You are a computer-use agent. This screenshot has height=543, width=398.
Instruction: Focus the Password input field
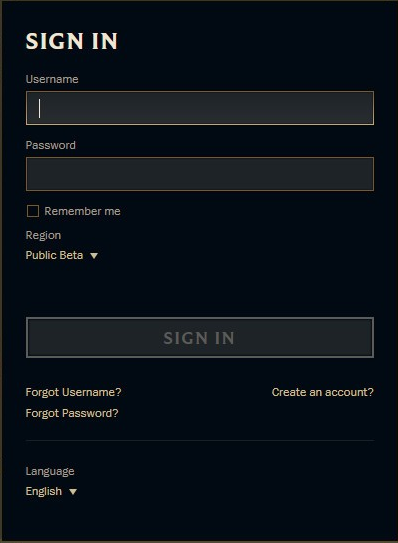tap(200, 174)
